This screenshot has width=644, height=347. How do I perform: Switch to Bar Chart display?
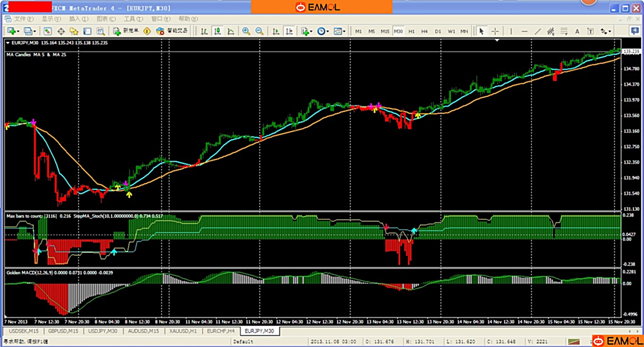(204, 31)
